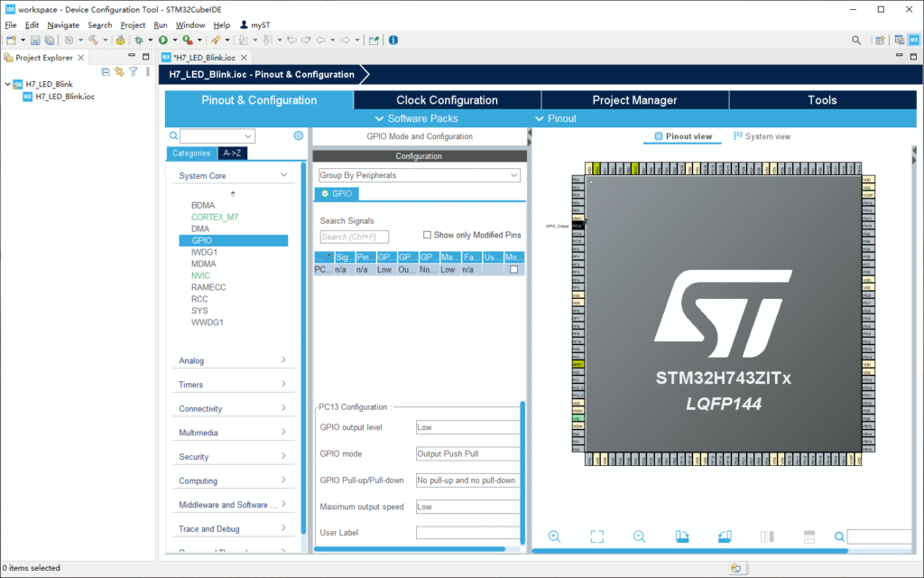Image resolution: width=924 pixels, height=578 pixels.
Task: Click the Build hammer icon
Action: (93, 40)
